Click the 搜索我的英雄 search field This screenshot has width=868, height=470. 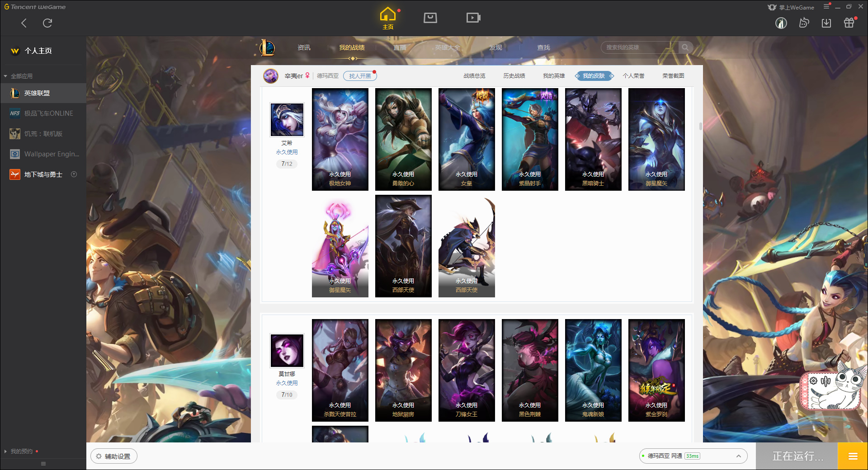(x=640, y=47)
